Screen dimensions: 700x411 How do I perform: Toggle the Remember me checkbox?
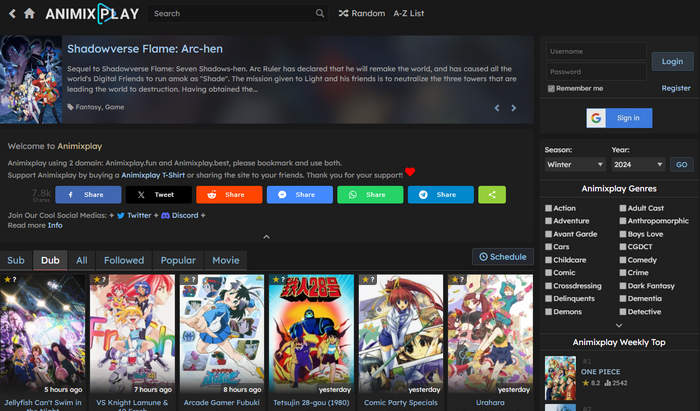pos(551,88)
